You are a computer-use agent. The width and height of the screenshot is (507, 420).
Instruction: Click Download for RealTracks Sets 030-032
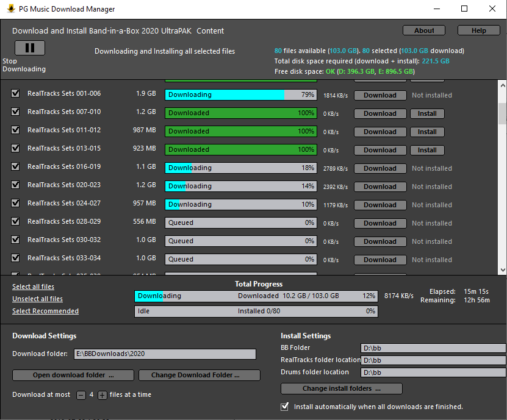(x=380, y=241)
